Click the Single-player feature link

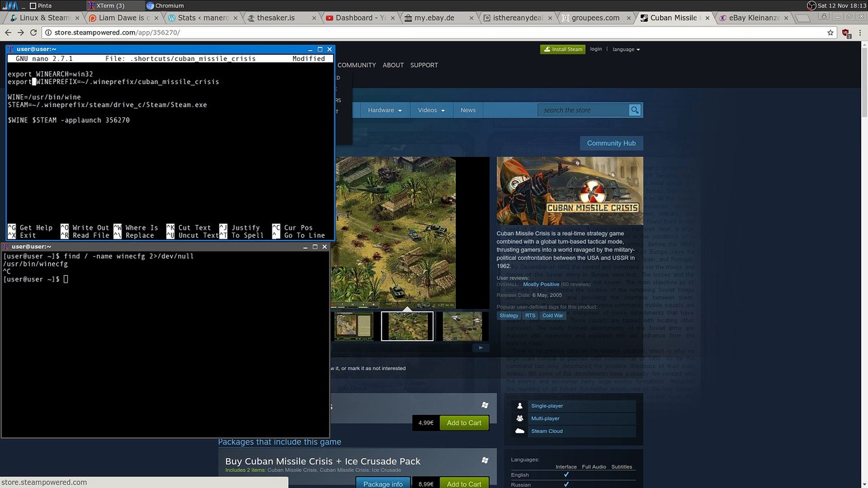click(x=547, y=406)
